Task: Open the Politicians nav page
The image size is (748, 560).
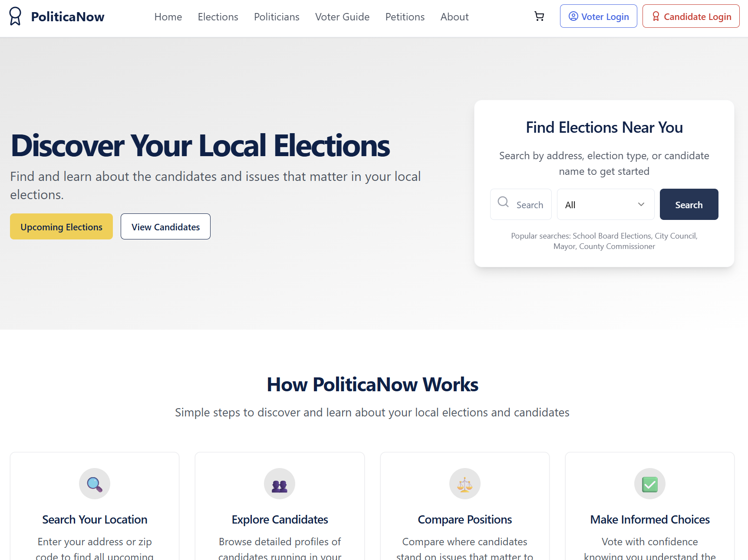Action: coord(277,17)
